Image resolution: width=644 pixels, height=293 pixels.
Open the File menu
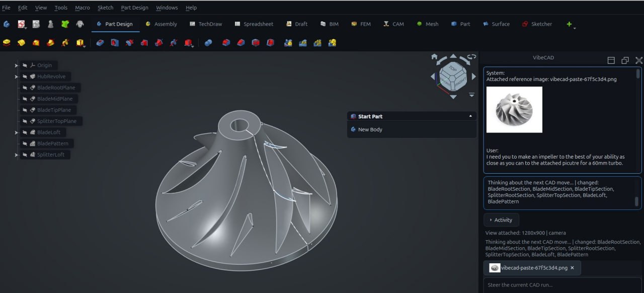tap(6, 8)
